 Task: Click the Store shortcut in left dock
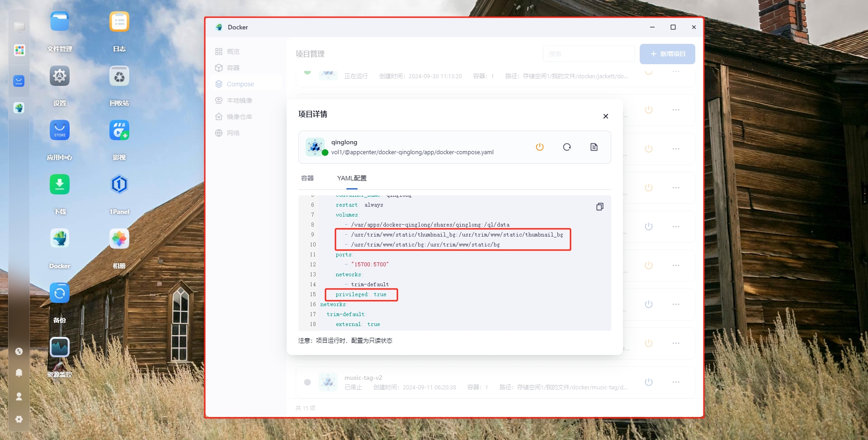(x=19, y=81)
